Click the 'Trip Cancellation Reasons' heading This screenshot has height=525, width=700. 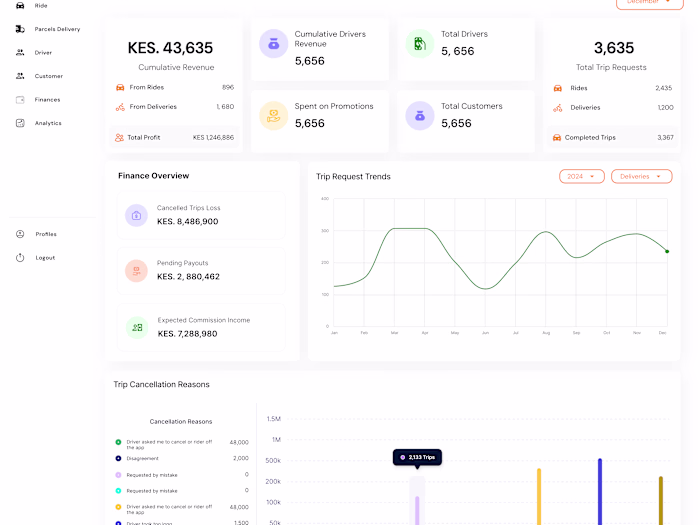pos(161,384)
